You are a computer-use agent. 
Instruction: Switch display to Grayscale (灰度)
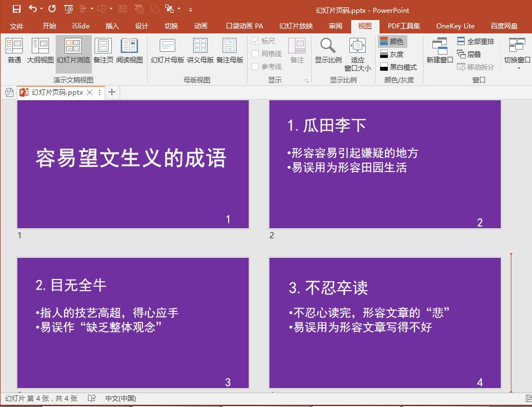click(393, 53)
